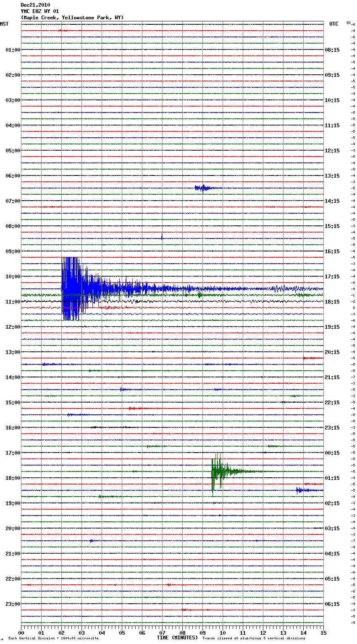The width and height of the screenshot is (357, 644).
Task: Click the 02:00 MST hour label
Action: pos(13,75)
